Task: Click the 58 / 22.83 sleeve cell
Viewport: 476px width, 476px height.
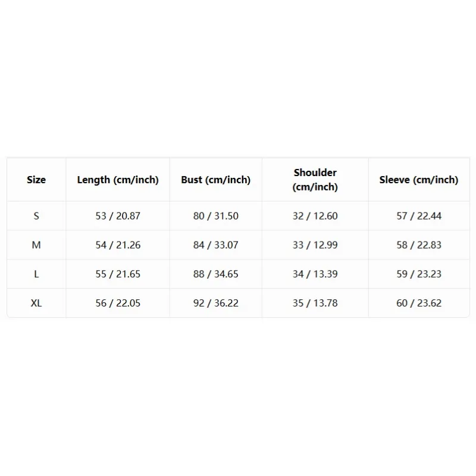Action: click(x=419, y=245)
